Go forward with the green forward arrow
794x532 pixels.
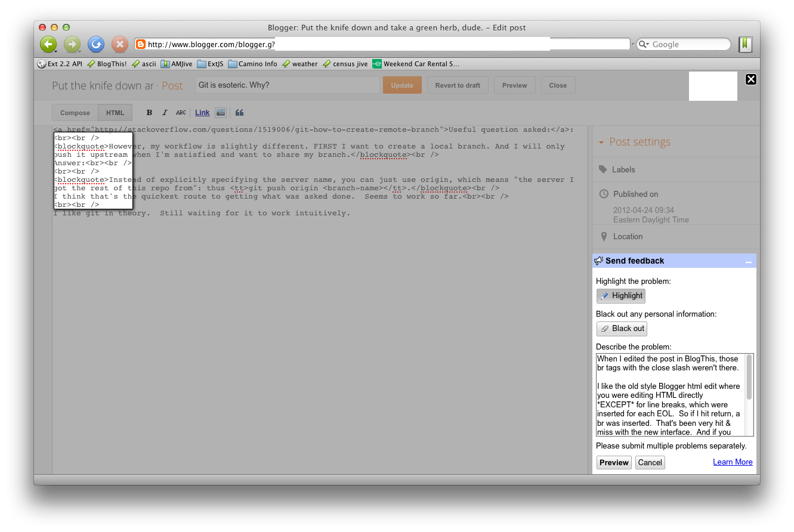[72, 44]
